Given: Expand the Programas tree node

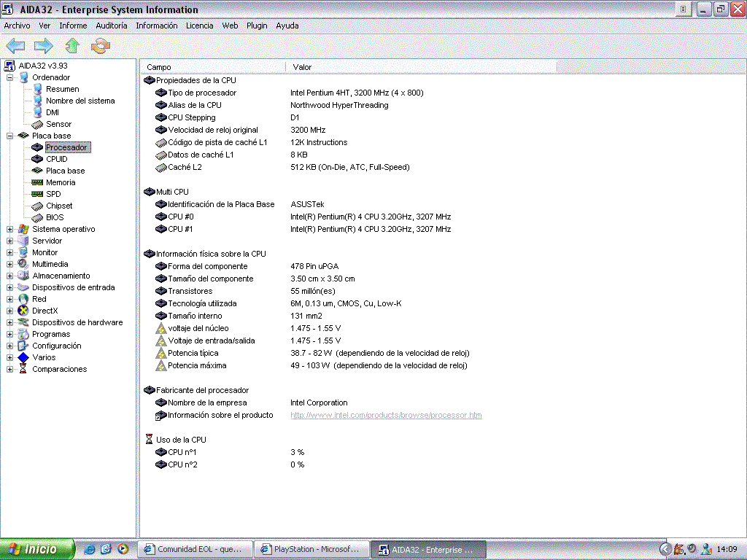Looking at the screenshot, I should (x=9, y=334).
